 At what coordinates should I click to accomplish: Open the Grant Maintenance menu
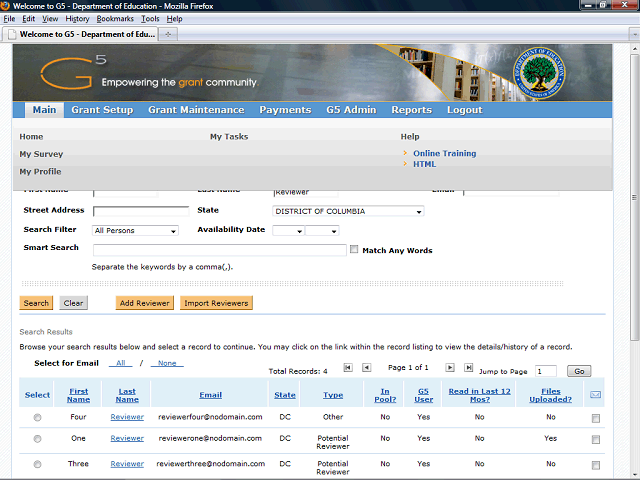[x=196, y=110]
